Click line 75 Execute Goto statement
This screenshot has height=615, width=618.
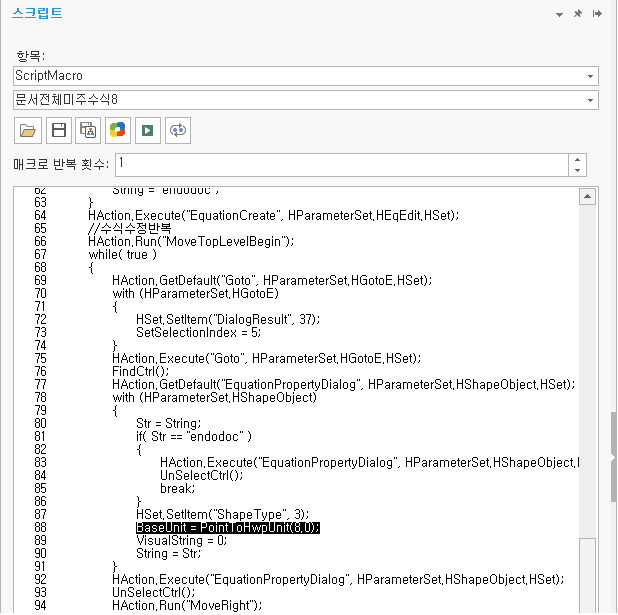point(266,358)
